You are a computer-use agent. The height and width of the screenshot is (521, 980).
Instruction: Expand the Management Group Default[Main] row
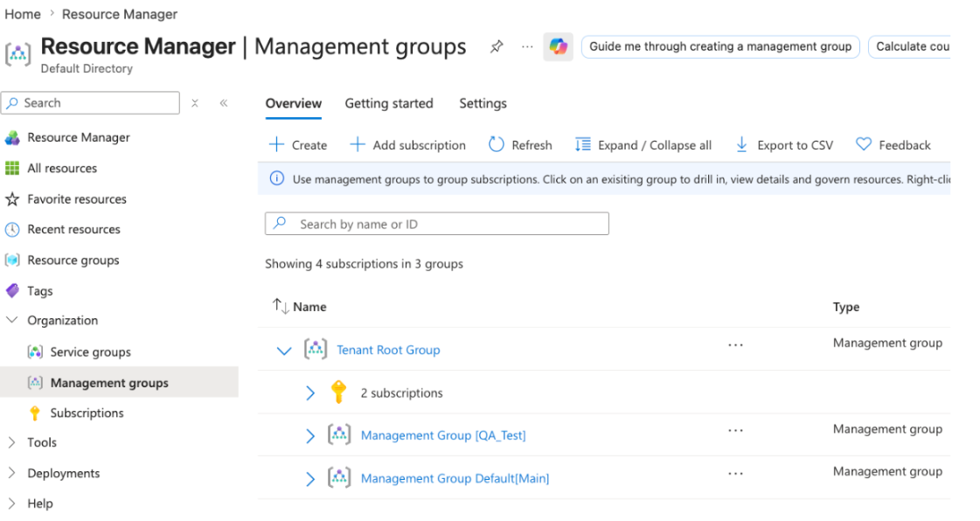tap(310, 479)
